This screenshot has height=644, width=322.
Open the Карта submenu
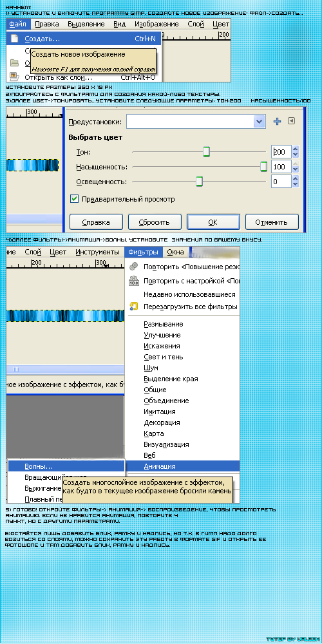coord(154,433)
